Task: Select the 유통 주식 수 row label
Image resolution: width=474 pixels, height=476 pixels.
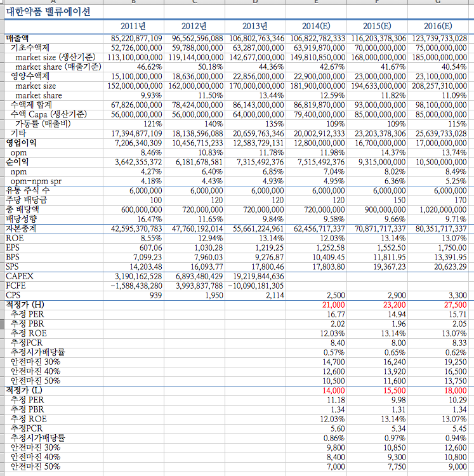Action: tap(28, 190)
